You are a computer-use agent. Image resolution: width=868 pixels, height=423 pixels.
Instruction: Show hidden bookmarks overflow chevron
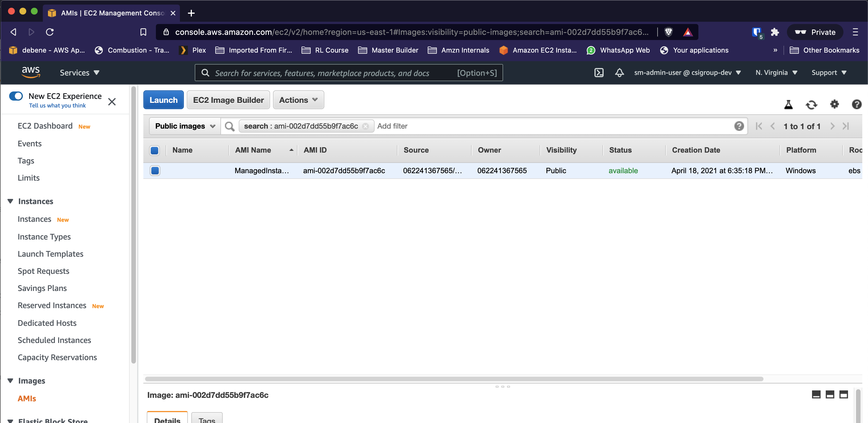click(775, 50)
